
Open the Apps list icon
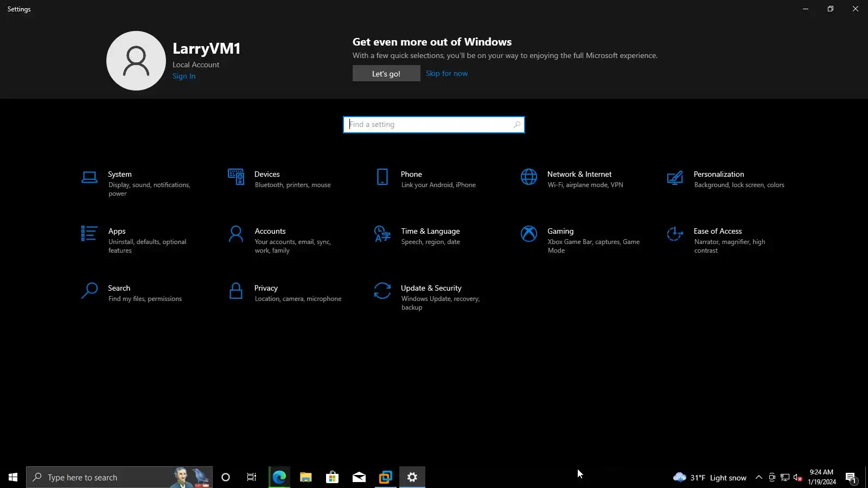[x=90, y=234]
